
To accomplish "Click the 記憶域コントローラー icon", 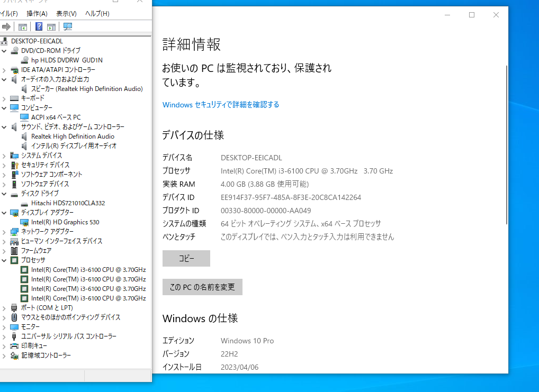I will pos(14,355).
